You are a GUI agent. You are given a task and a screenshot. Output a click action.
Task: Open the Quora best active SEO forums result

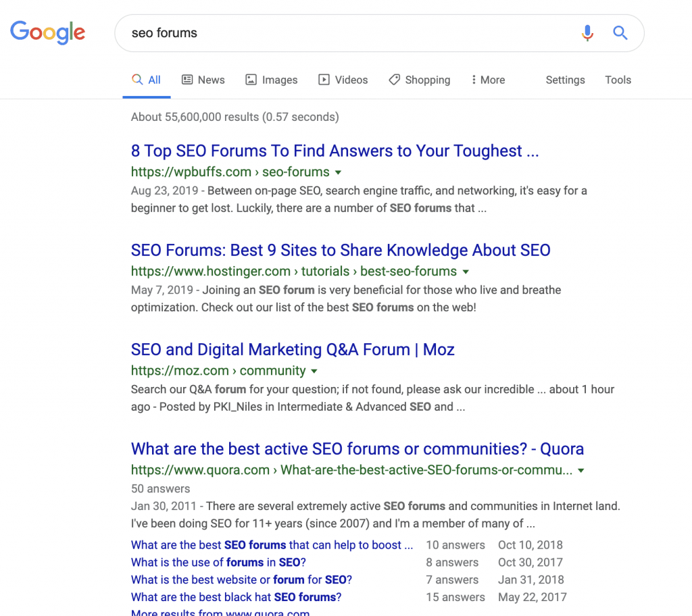[357, 448]
